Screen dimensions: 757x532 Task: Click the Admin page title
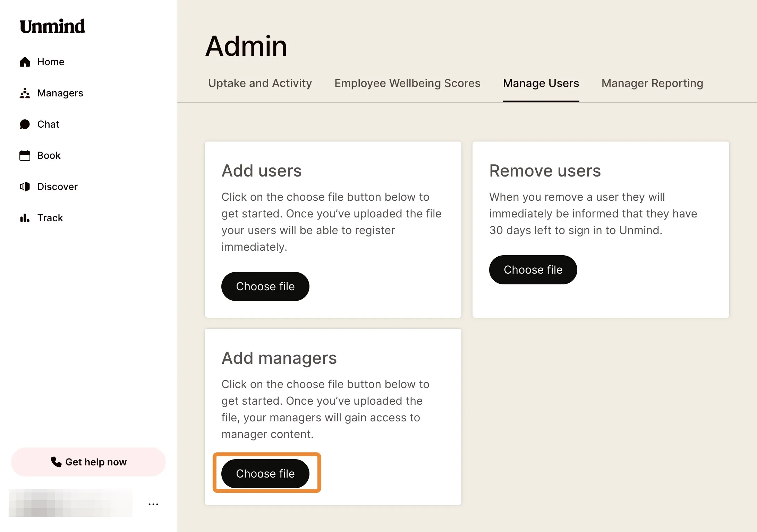(246, 46)
